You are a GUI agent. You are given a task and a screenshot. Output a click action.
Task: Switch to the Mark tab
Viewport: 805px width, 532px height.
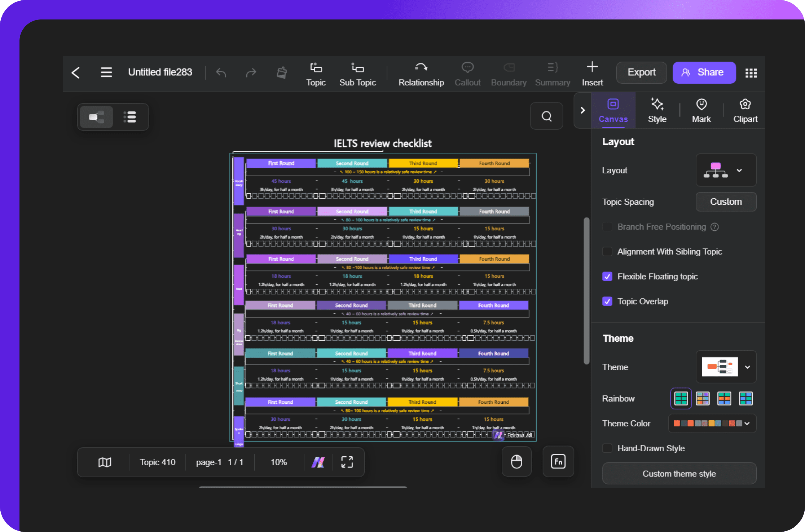pyautogui.click(x=701, y=111)
